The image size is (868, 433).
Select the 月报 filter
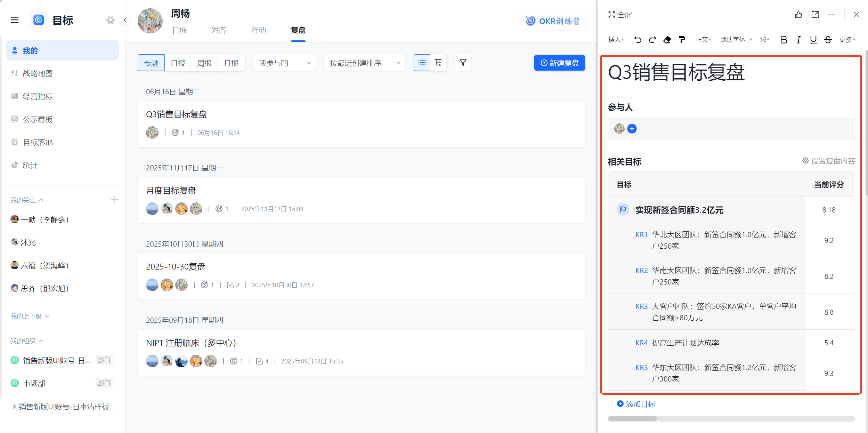(x=231, y=63)
